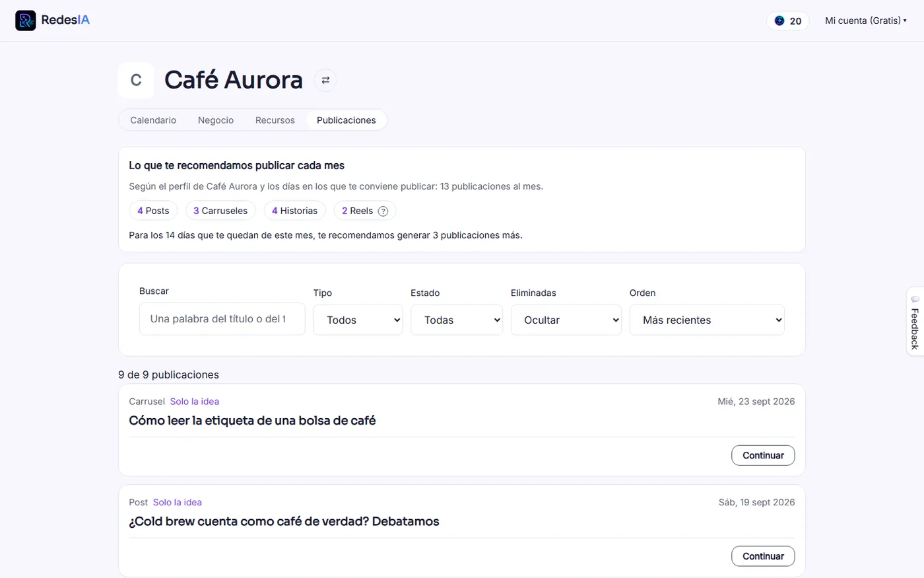Open the credits counter showing 20
924x578 pixels.
pyautogui.click(x=788, y=20)
